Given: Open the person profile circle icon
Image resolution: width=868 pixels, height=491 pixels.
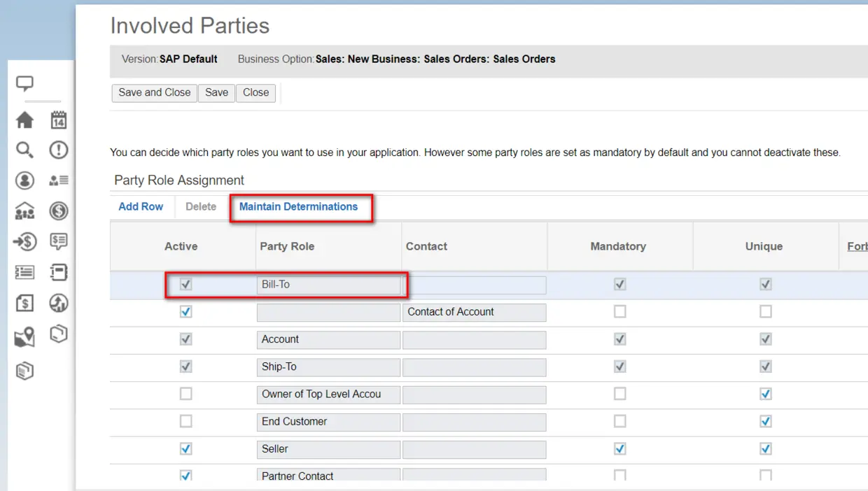Looking at the screenshot, I should tap(24, 180).
